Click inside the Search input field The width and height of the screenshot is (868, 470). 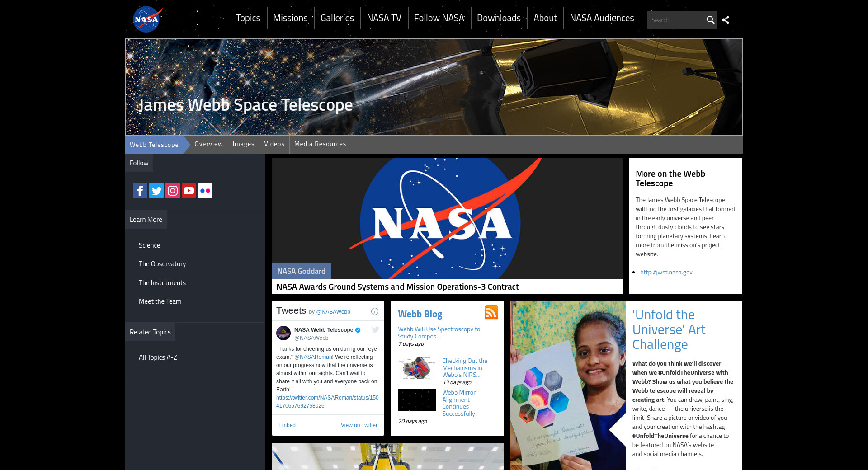click(675, 20)
